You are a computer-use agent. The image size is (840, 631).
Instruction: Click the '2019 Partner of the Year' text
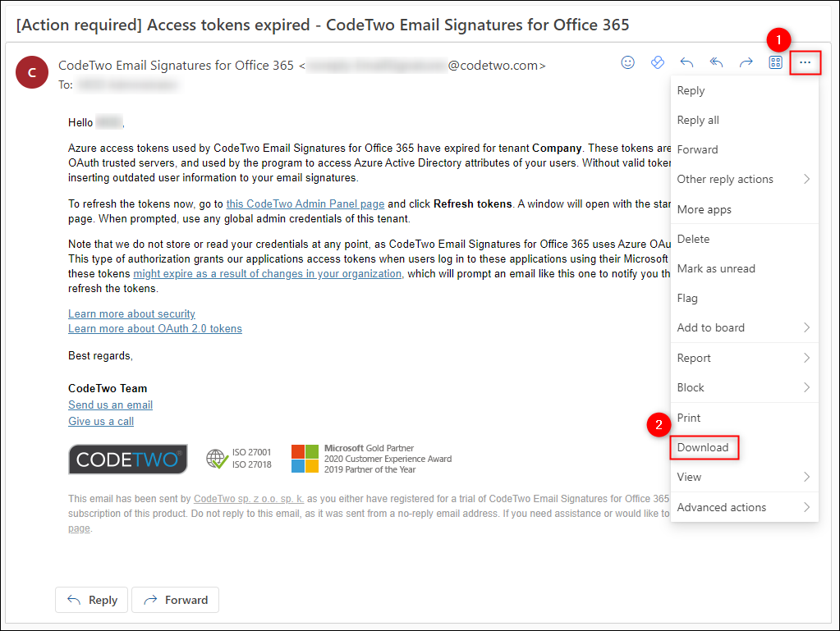(370, 469)
